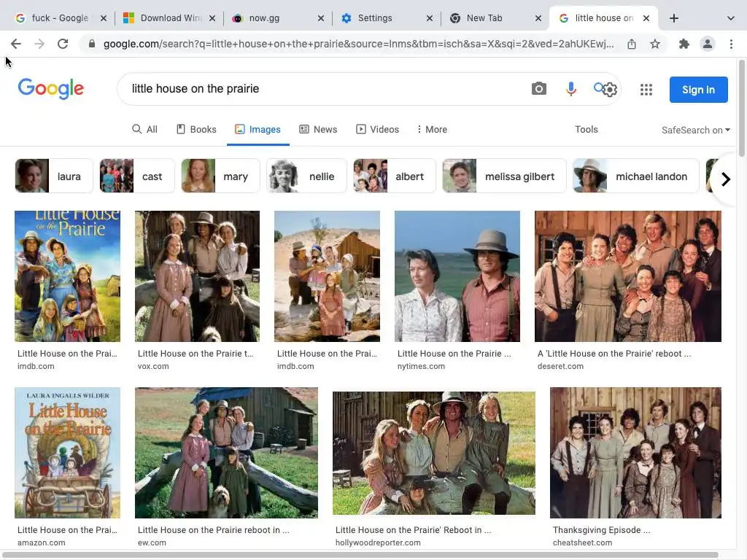Filter by the cast chip
The width and height of the screenshot is (747, 560).
[x=137, y=176]
